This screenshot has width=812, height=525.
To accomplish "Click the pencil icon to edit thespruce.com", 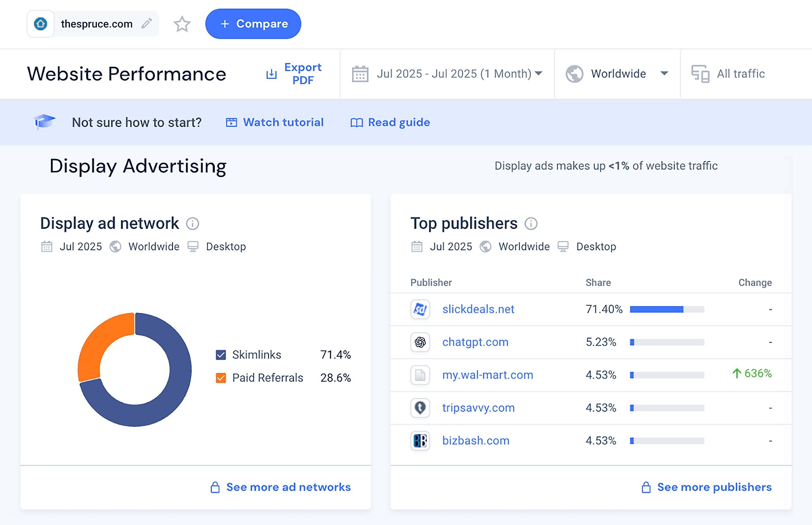I will [x=146, y=23].
